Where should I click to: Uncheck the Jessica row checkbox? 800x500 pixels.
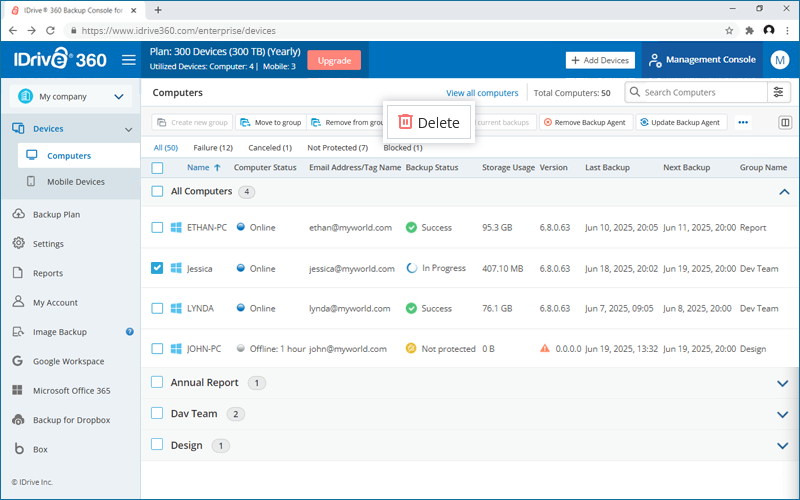pyautogui.click(x=157, y=268)
